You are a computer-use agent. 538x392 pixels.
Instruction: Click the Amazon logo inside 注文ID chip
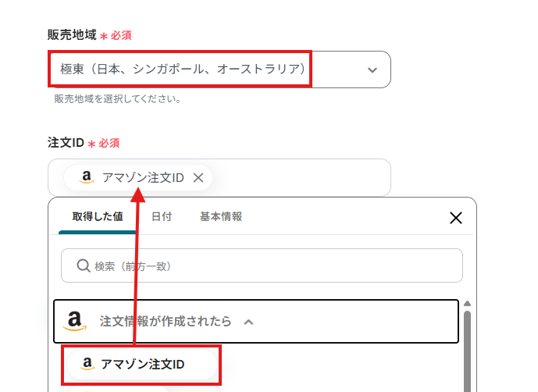point(87,177)
